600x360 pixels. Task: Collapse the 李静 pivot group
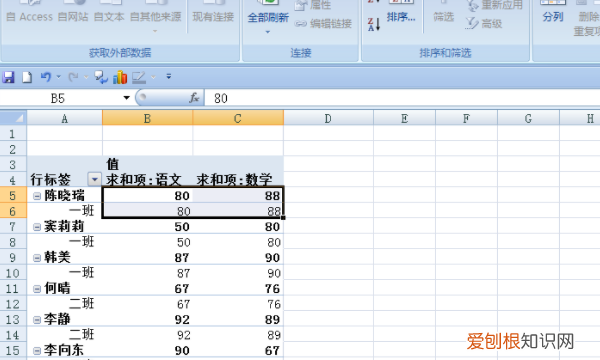[37, 320]
